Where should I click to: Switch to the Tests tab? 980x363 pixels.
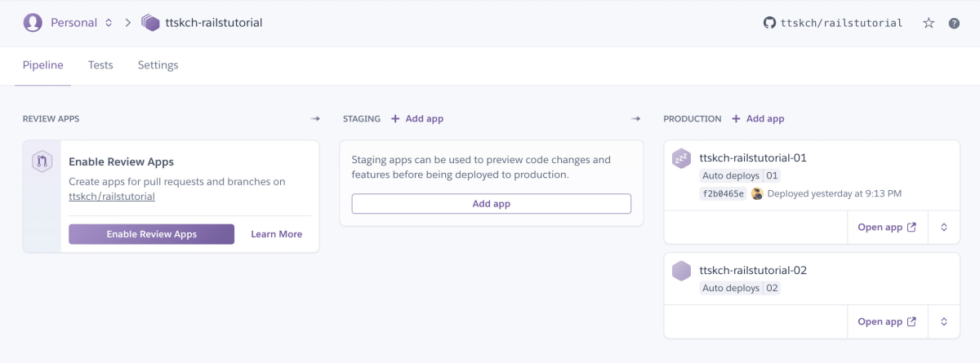click(x=100, y=65)
